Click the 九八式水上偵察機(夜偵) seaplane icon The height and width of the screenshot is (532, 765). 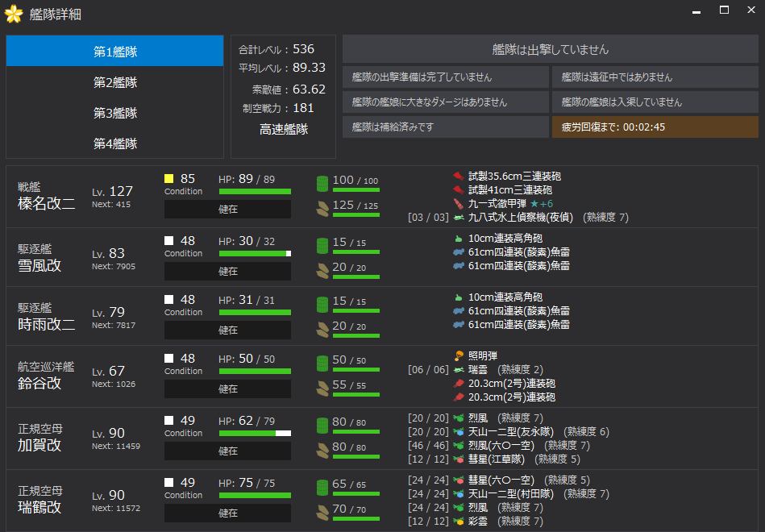458,218
